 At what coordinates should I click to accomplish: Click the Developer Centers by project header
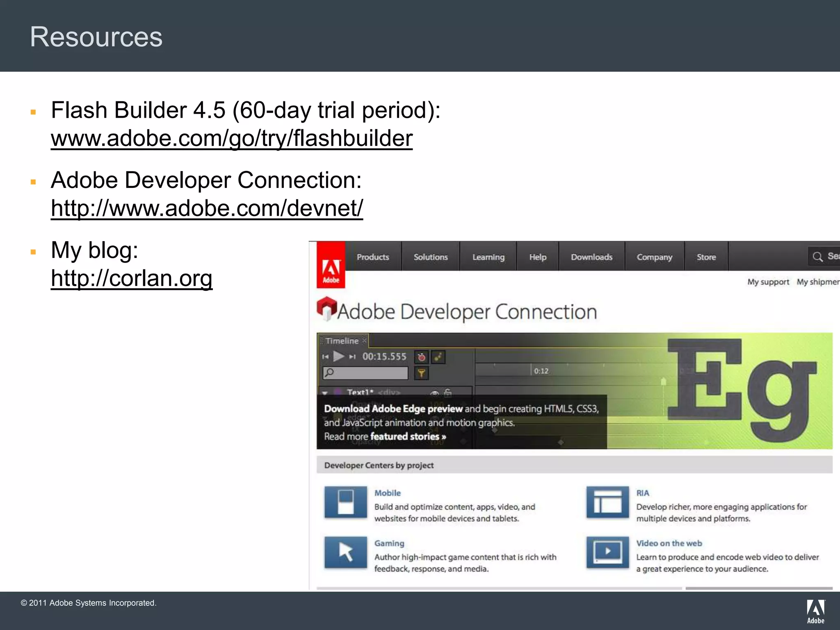[574, 465]
